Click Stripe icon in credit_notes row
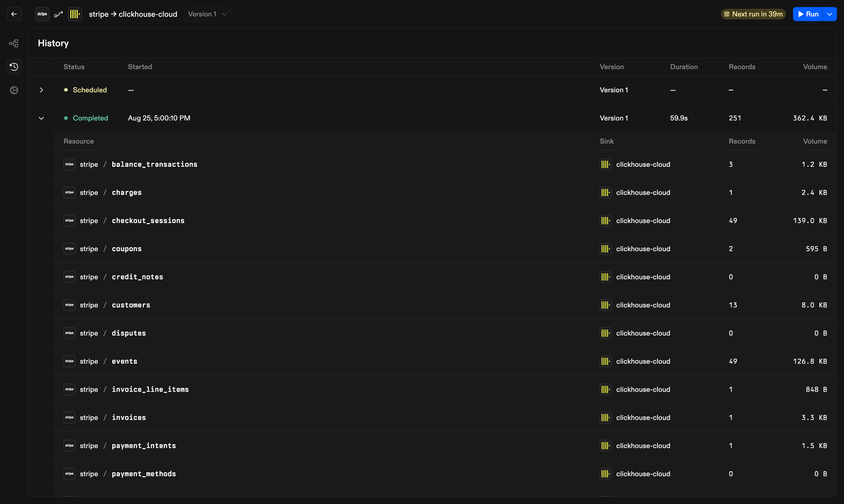 click(x=69, y=277)
